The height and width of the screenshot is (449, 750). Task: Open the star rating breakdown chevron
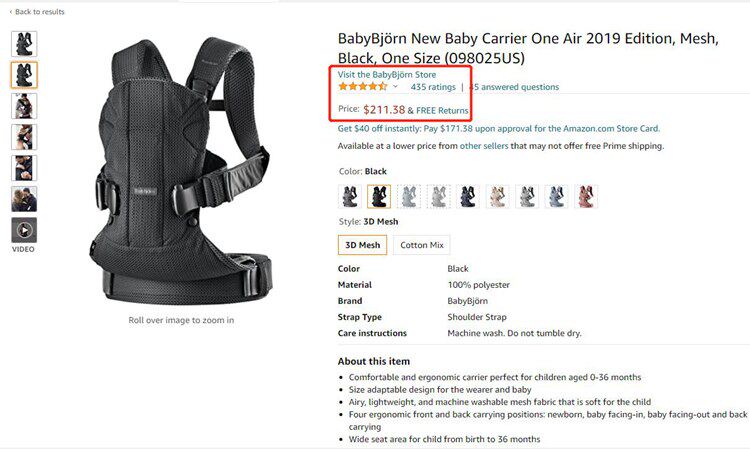396,87
